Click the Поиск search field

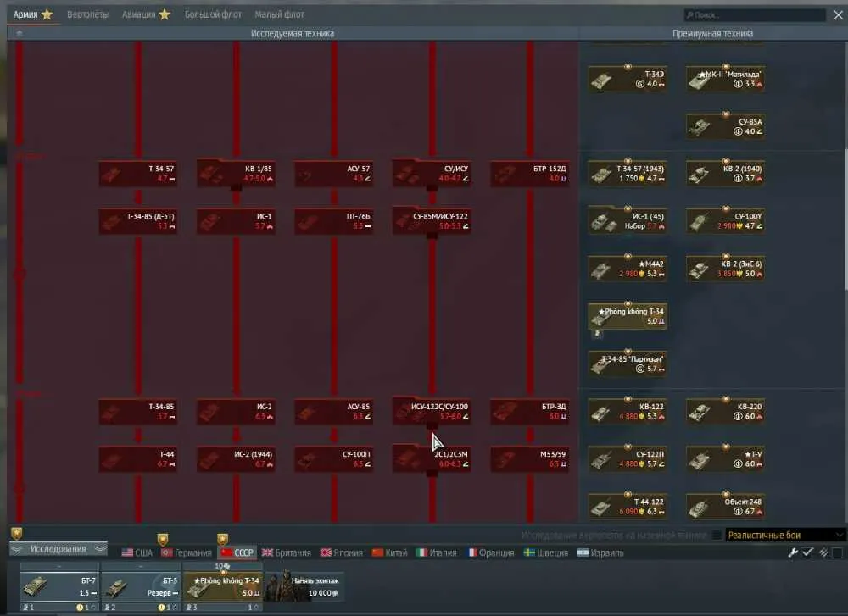point(755,14)
